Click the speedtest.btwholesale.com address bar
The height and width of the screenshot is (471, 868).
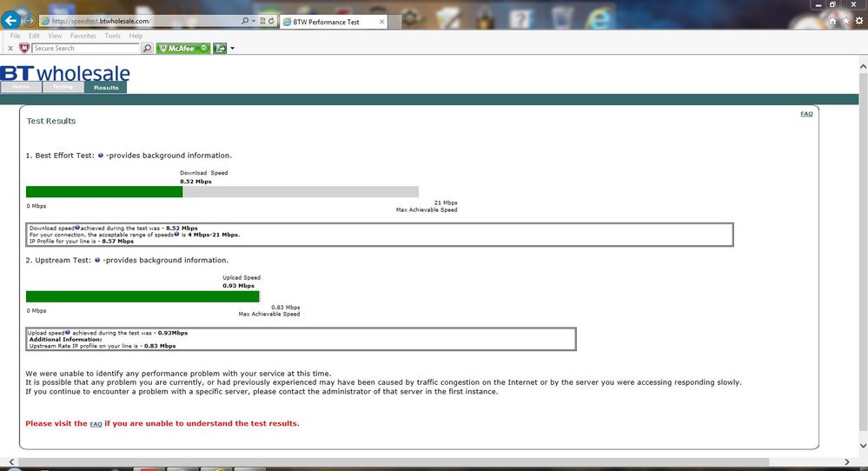(x=140, y=21)
